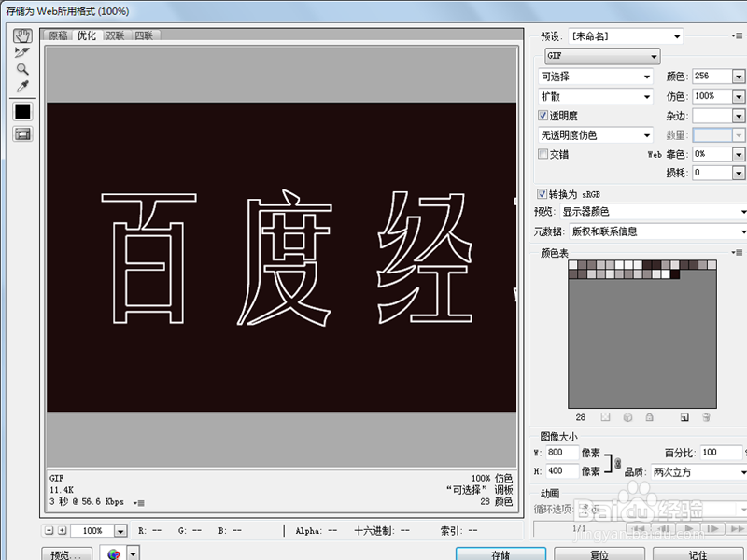Open the preset options flyout menu
Screen dimensions: 747x560
coord(737,35)
